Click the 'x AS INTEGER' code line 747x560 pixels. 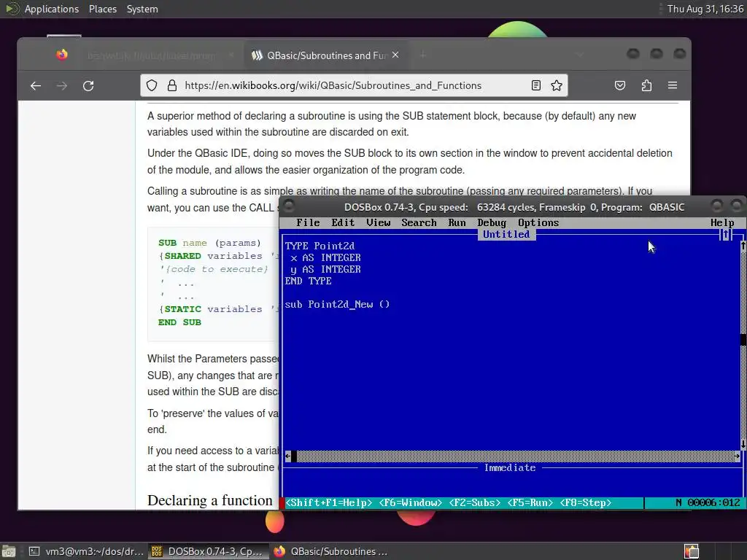[326, 257]
